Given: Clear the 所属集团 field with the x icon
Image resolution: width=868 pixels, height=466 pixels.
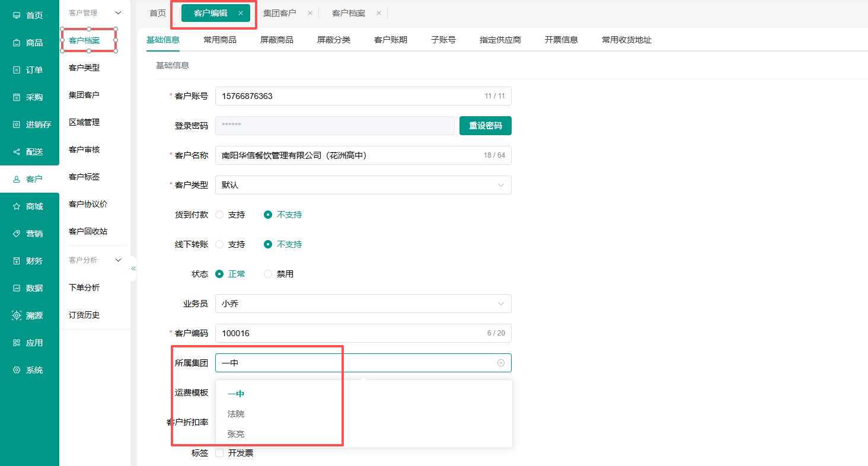Looking at the screenshot, I should [501, 363].
